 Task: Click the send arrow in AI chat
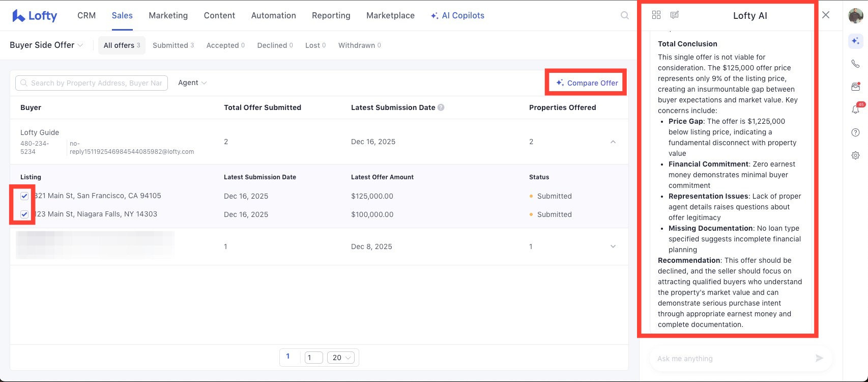point(819,358)
